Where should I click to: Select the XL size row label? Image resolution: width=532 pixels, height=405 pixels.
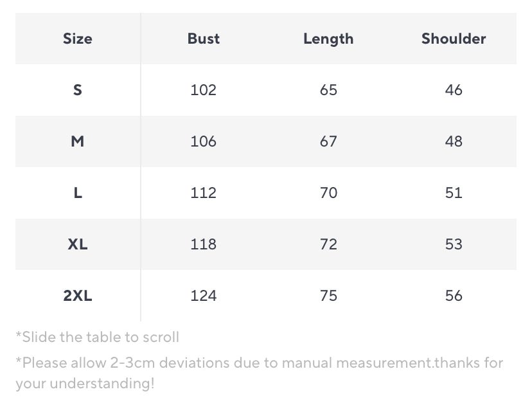(x=77, y=244)
